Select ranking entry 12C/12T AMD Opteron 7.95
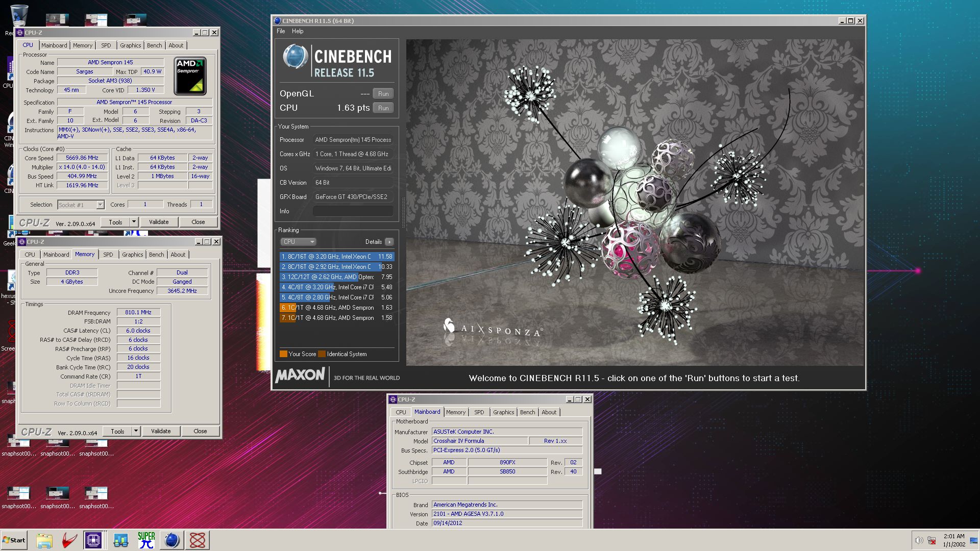 pos(337,277)
